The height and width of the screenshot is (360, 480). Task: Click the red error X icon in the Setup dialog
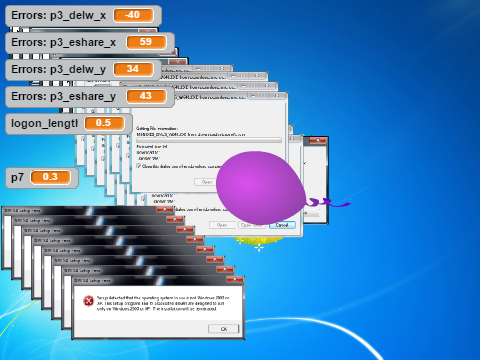(x=88, y=301)
